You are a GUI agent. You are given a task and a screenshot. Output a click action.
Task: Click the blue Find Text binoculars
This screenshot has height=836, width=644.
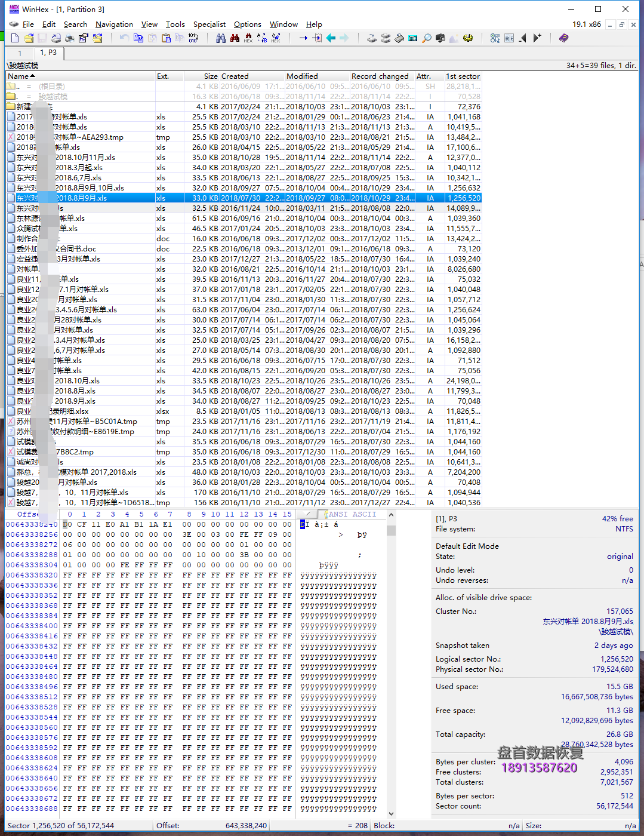[x=221, y=38]
